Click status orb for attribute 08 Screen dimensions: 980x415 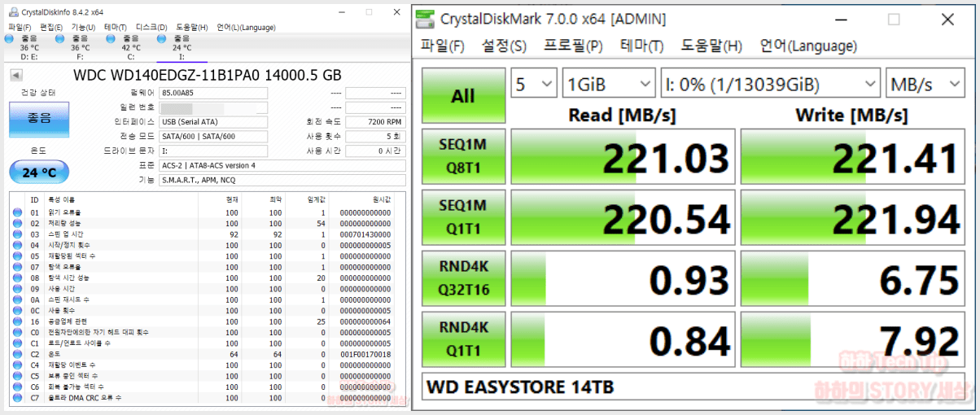point(18,277)
